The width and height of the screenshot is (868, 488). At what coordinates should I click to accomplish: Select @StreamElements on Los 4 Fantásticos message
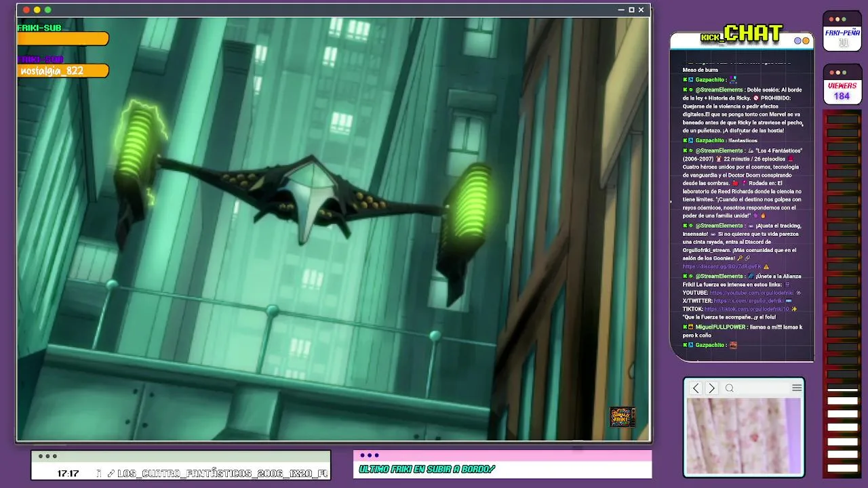click(x=719, y=150)
